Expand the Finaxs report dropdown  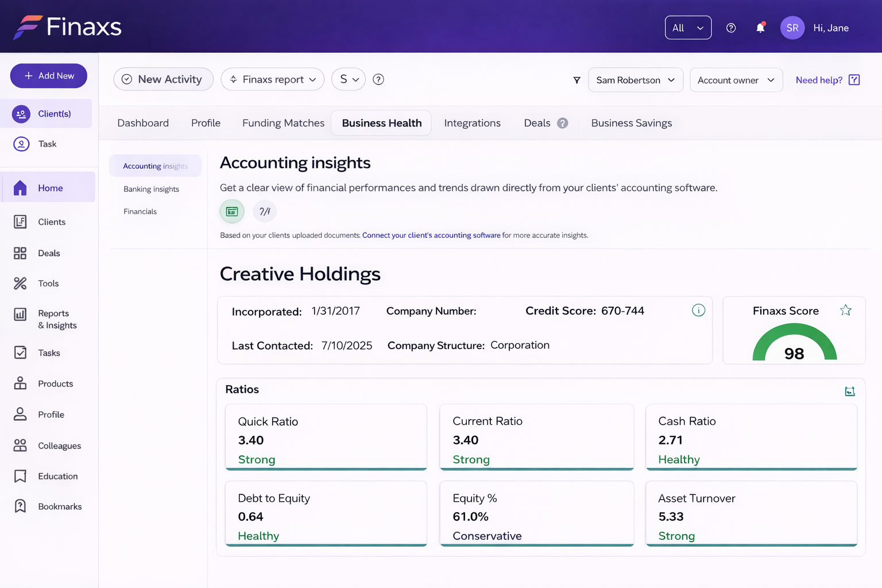point(273,79)
